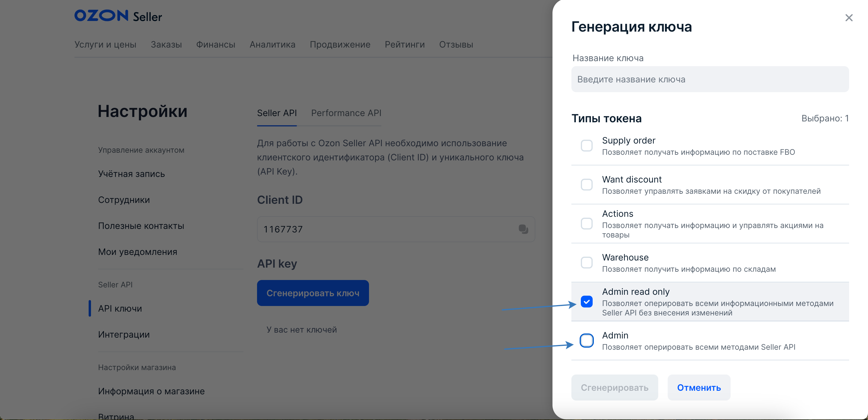Select the Seller API tab

click(277, 113)
